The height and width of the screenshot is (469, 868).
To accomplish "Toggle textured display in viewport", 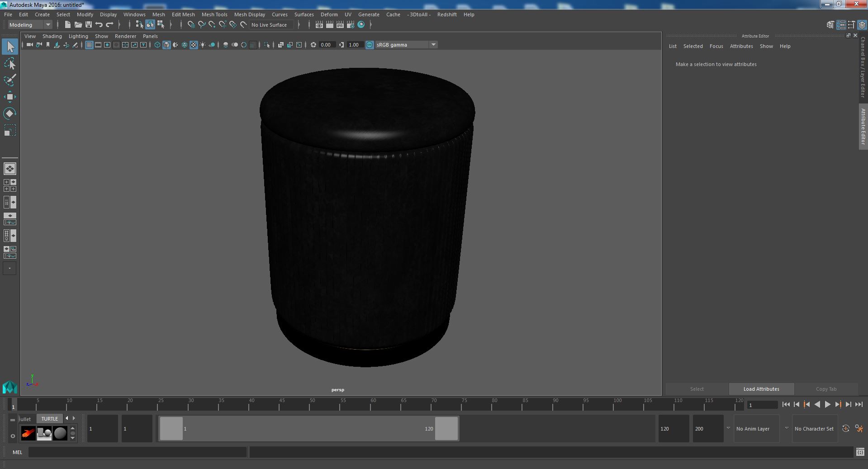I will pyautogui.click(x=194, y=45).
